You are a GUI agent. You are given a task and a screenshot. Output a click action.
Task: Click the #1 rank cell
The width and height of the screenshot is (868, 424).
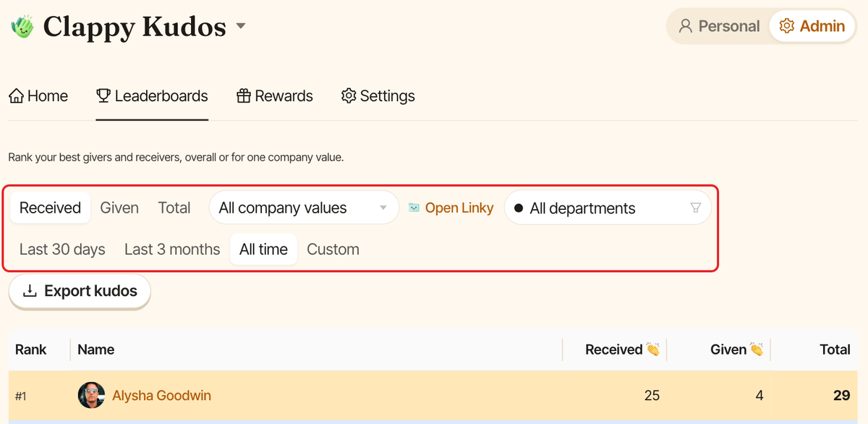click(x=21, y=396)
